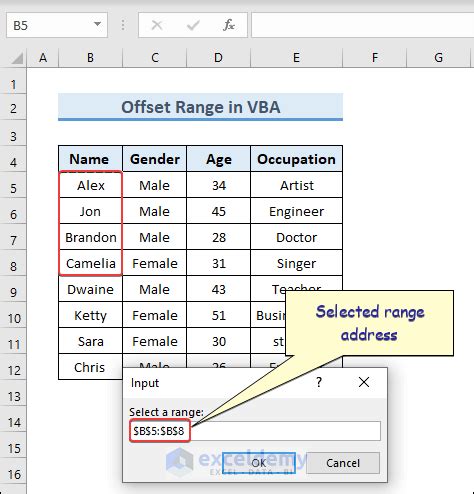The height and width of the screenshot is (494, 474).
Task: Click Cancel in the Input dialog
Action: click(x=343, y=463)
